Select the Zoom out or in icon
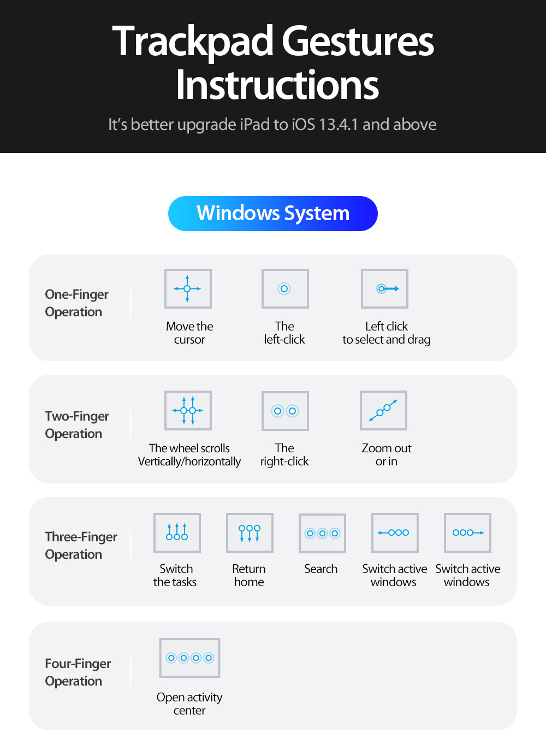Image resolution: width=546 pixels, height=756 pixels. pos(383,410)
